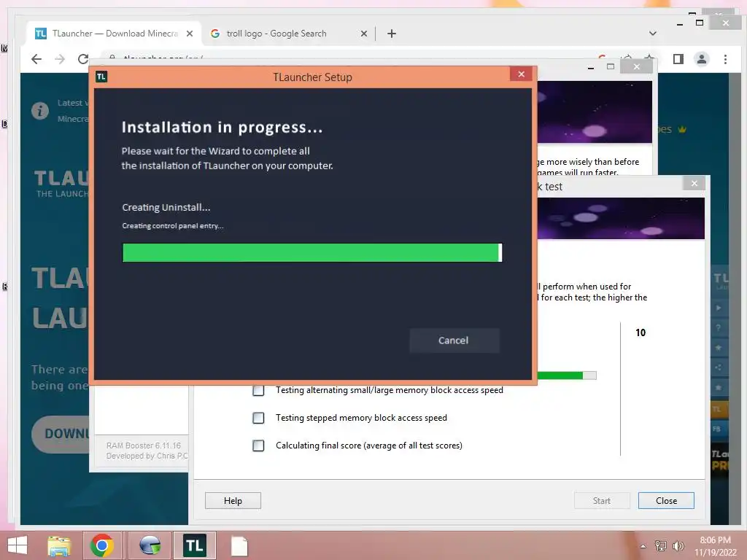
Task: Click benchmark score value 10
Action: coord(640,332)
